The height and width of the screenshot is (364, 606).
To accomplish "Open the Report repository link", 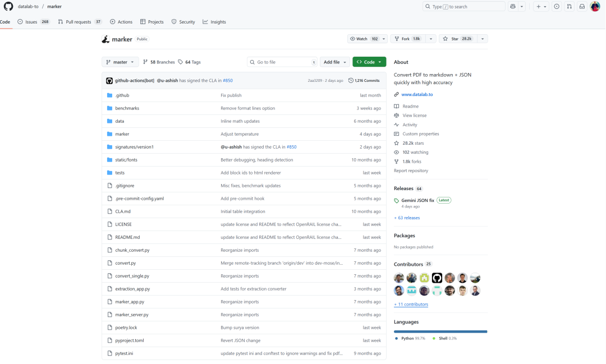I will point(411,171).
